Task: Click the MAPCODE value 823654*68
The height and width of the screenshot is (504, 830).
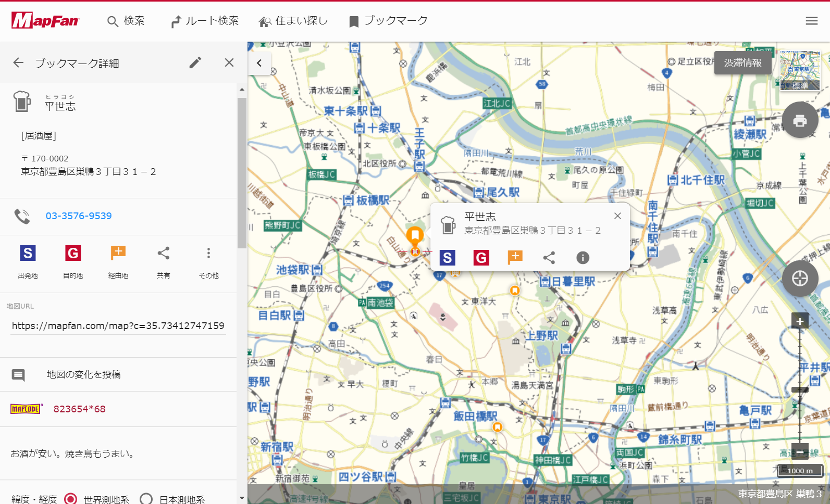Action: [x=80, y=409]
